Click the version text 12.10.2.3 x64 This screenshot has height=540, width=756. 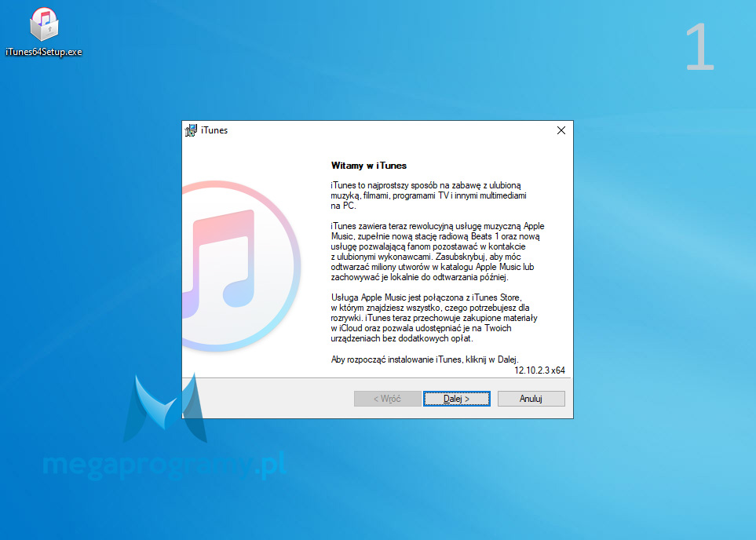coord(539,370)
